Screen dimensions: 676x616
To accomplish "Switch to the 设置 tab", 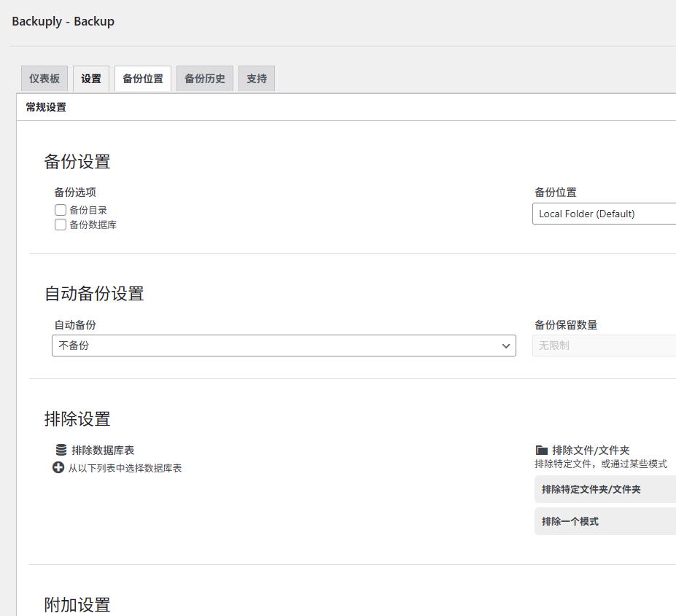I will (x=90, y=78).
